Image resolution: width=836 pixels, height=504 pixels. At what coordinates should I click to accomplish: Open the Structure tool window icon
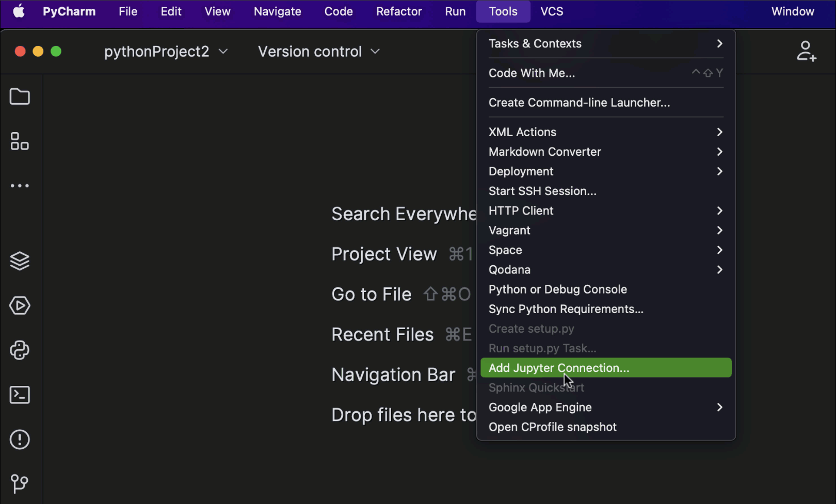point(20,141)
